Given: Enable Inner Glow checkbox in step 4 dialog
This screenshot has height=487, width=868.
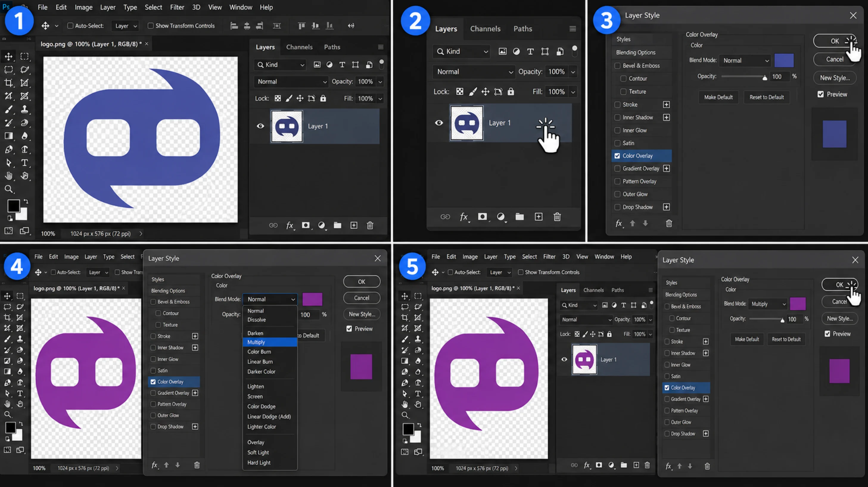Looking at the screenshot, I should (153, 359).
